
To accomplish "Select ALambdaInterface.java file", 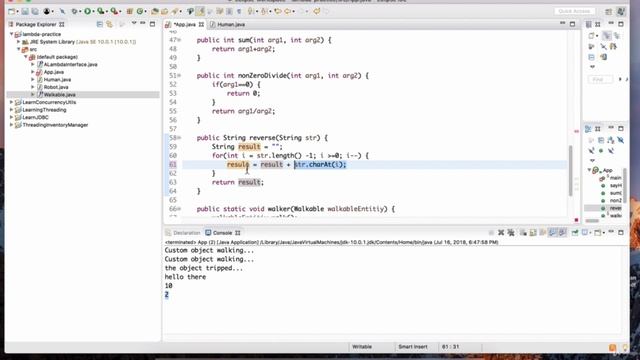I will [x=70, y=64].
